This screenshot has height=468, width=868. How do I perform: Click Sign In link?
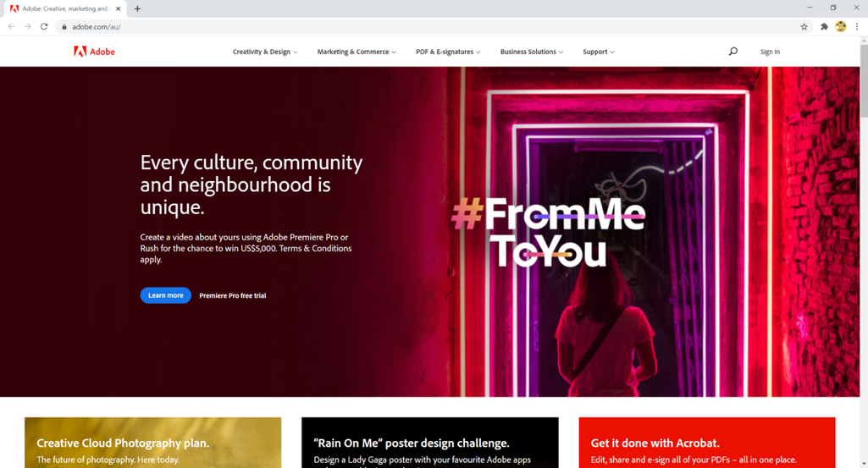tap(770, 52)
